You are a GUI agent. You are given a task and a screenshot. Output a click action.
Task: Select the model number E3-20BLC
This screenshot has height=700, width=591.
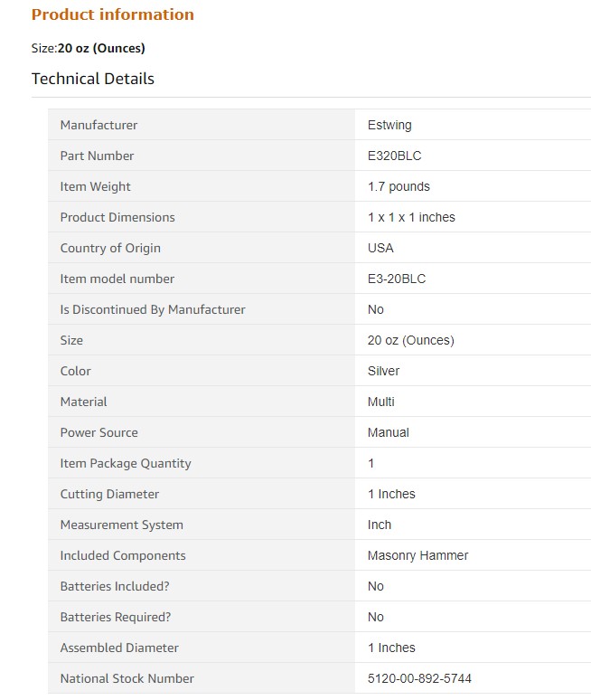tap(397, 279)
